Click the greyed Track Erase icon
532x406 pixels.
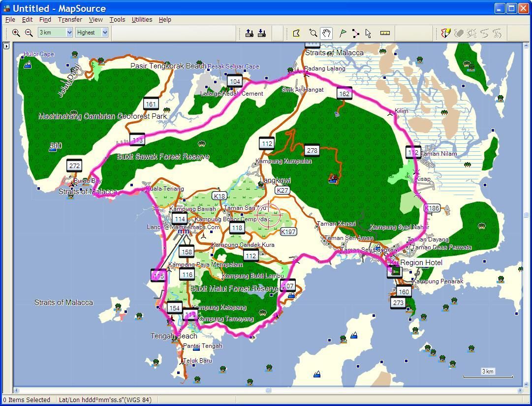coord(459,33)
